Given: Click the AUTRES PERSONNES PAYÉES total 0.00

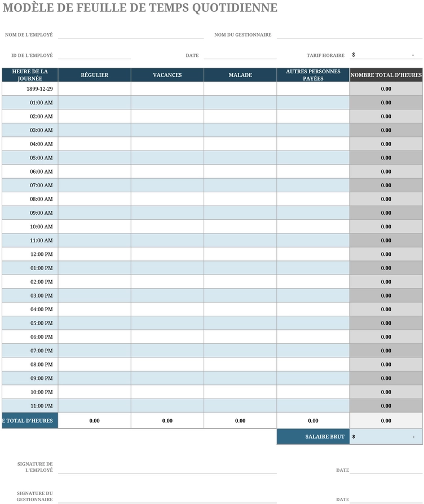Looking at the screenshot, I should [x=313, y=421].
